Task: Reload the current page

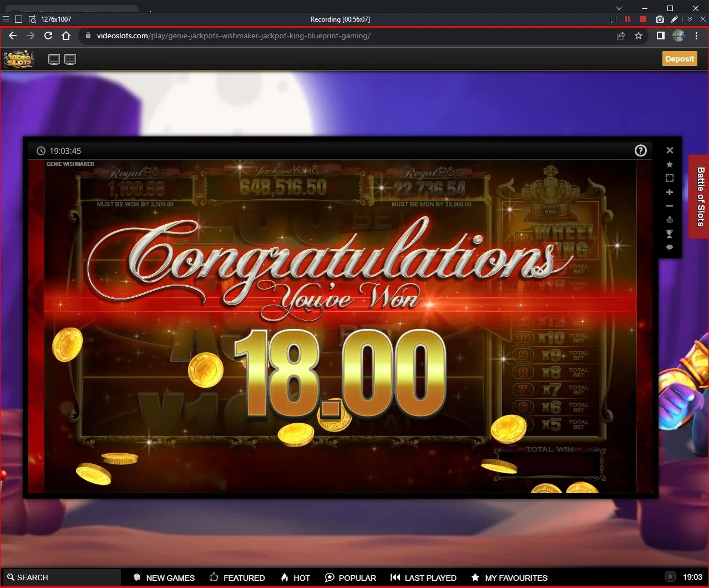Action: click(x=48, y=36)
